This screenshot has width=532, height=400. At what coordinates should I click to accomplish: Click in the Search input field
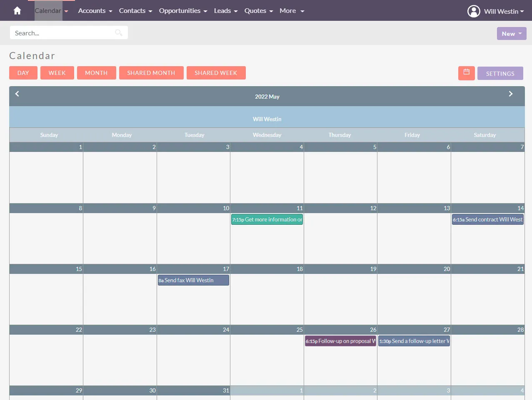[x=62, y=33]
